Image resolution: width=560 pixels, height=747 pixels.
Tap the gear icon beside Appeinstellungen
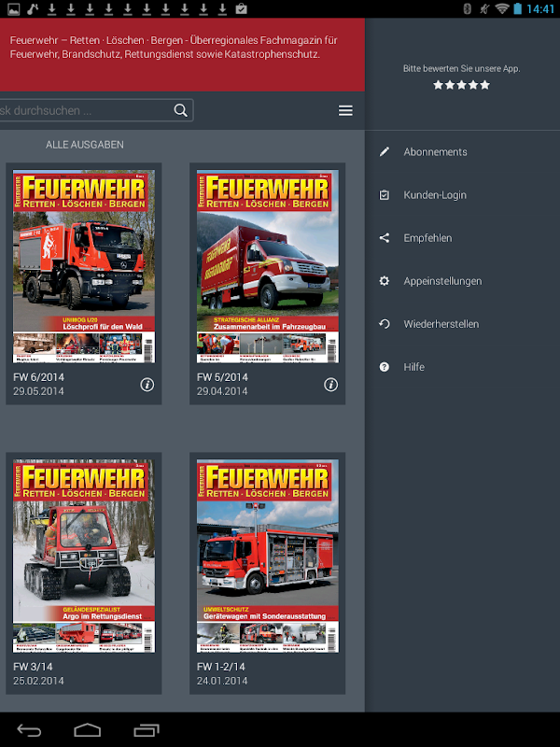(385, 281)
